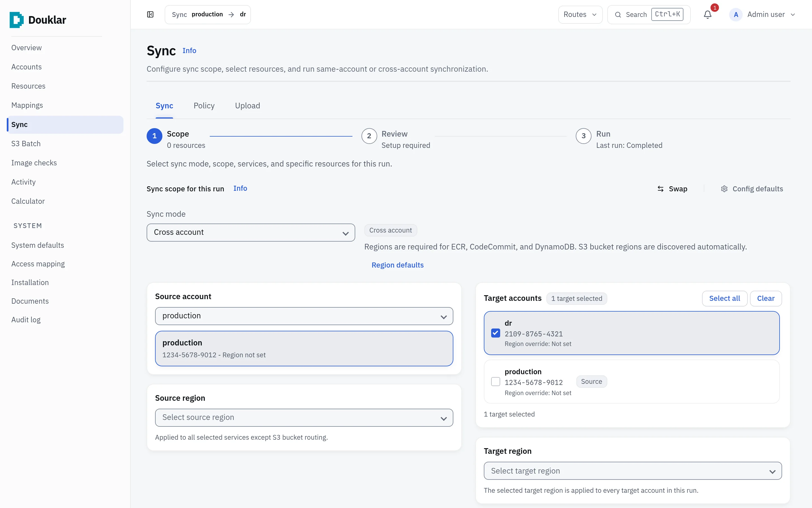812x508 pixels.
Task: Open Mappings in the sidebar
Action: 27,106
